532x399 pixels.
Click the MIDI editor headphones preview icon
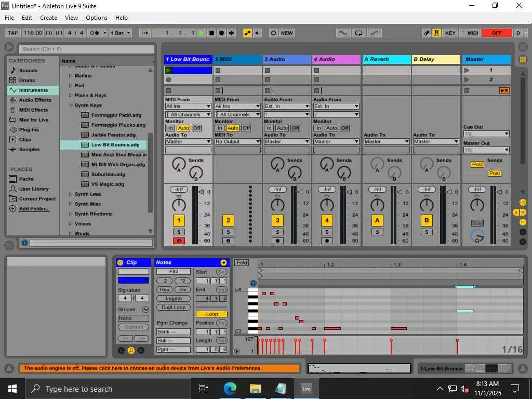coord(253,284)
